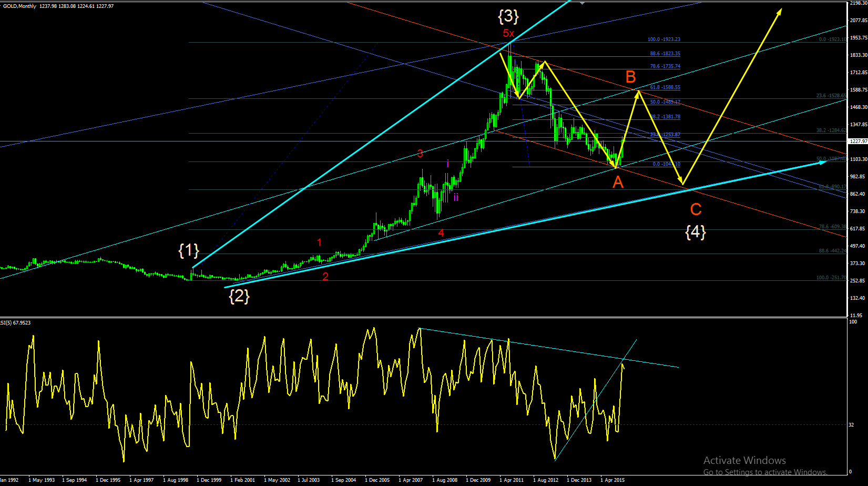Click the magenta ii subwave label
Viewport: 868px width, 486px height.
pos(456,197)
